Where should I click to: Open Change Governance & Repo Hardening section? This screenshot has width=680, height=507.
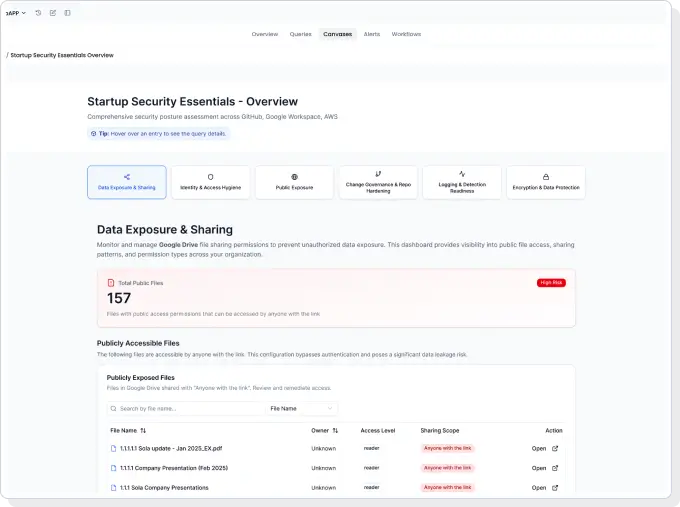[378, 182]
